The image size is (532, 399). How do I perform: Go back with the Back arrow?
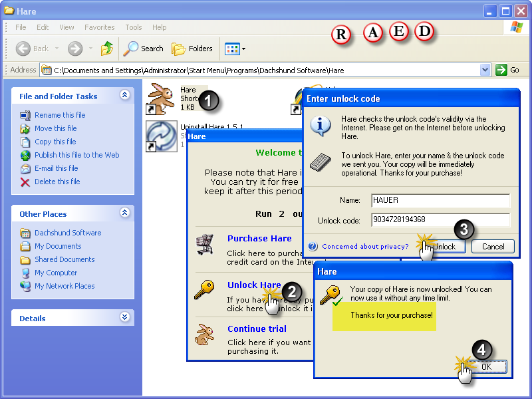click(x=23, y=49)
